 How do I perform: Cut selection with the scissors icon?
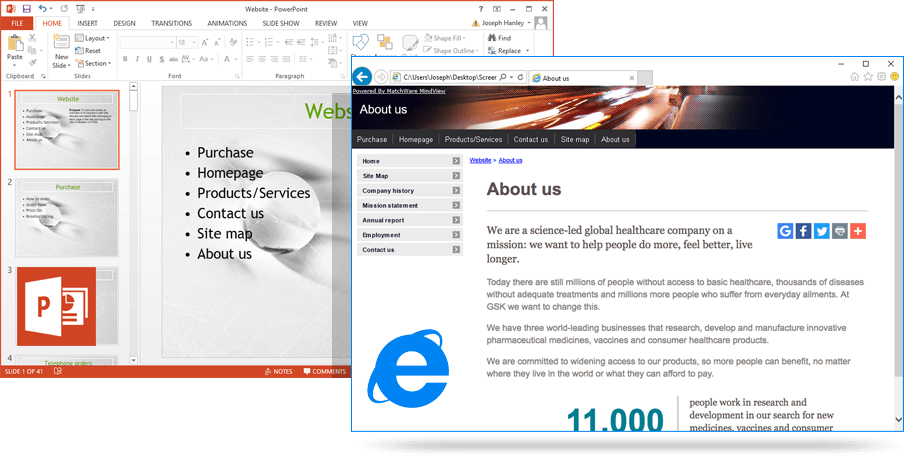point(32,38)
